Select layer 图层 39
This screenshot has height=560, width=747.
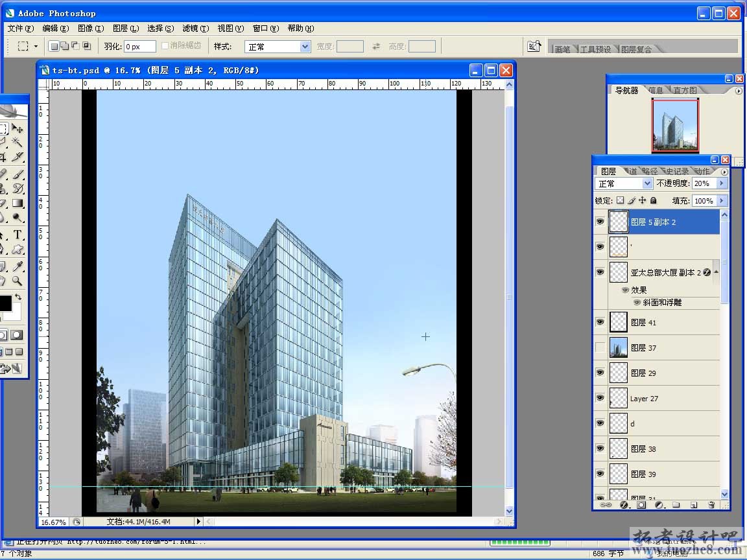[x=664, y=474]
